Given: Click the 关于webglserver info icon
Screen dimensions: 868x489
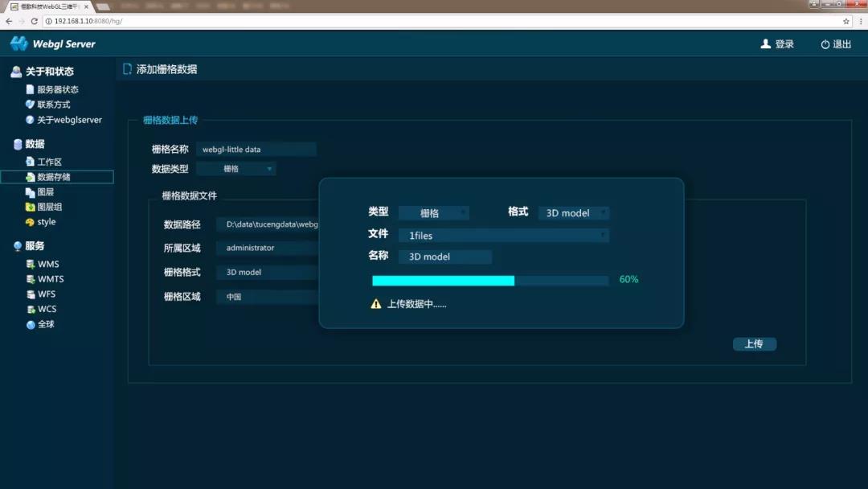Looking at the screenshot, I should [x=30, y=120].
